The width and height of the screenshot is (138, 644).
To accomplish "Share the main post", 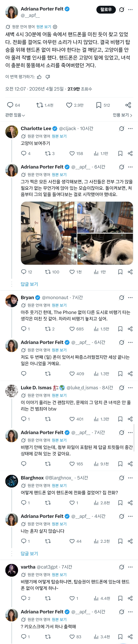I will coord(128,105).
